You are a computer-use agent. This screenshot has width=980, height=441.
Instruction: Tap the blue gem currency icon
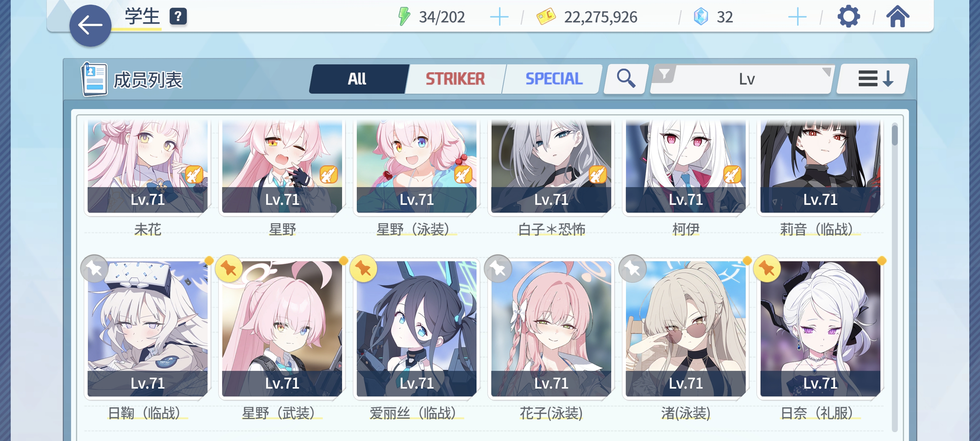701,17
